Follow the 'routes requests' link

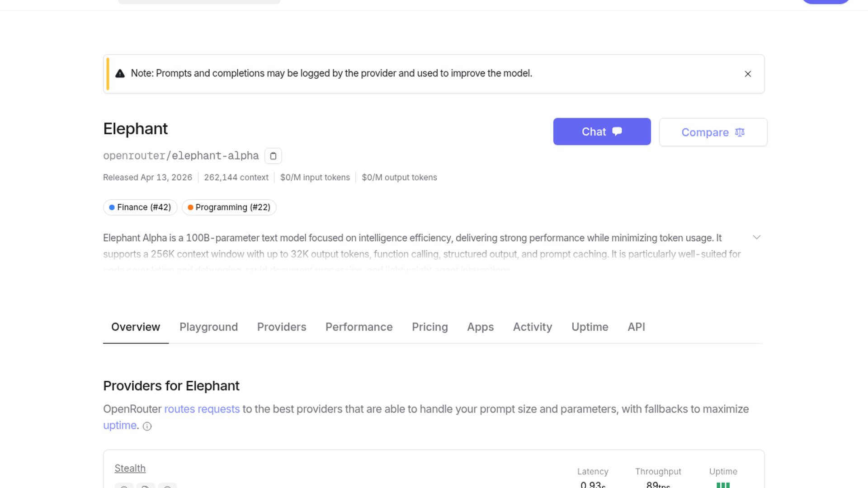tap(202, 409)
